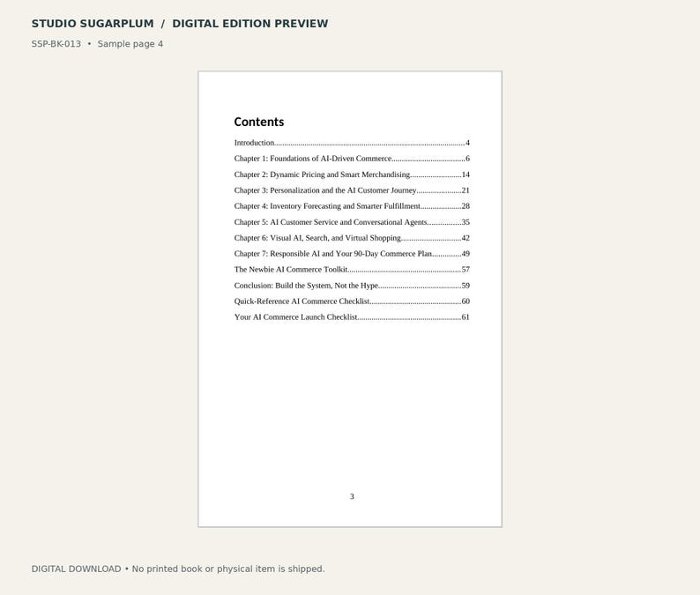Click the STUDIO SUGARPLUM heading text

[x=93, y=24]
